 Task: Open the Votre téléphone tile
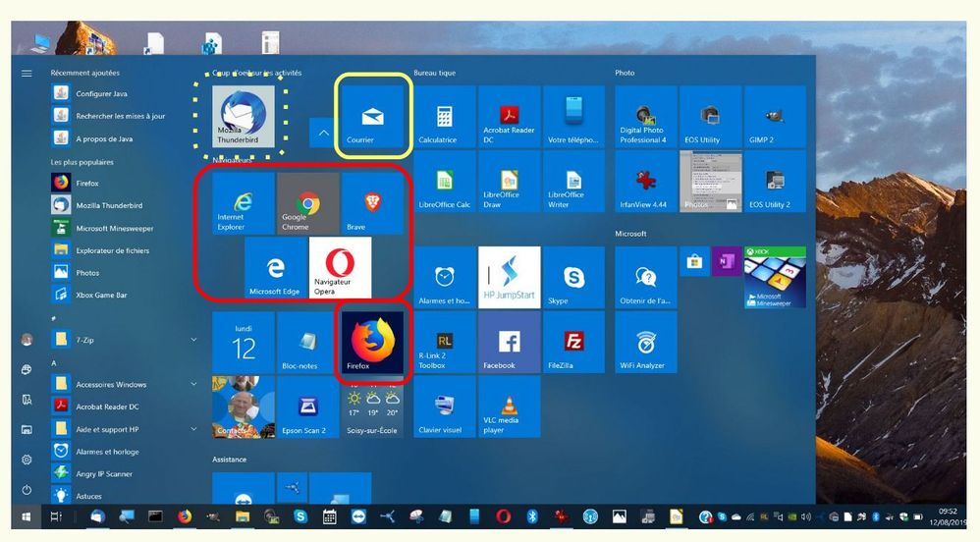point(573,116)
